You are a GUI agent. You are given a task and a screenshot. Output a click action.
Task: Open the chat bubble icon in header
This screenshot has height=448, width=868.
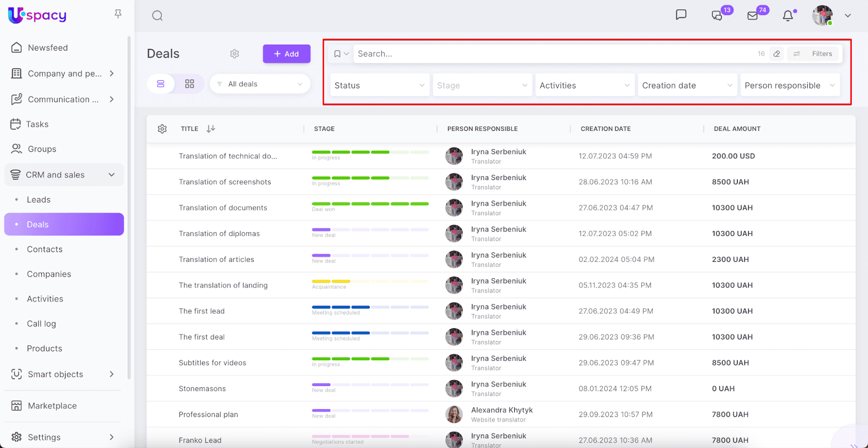pos(681,15)
